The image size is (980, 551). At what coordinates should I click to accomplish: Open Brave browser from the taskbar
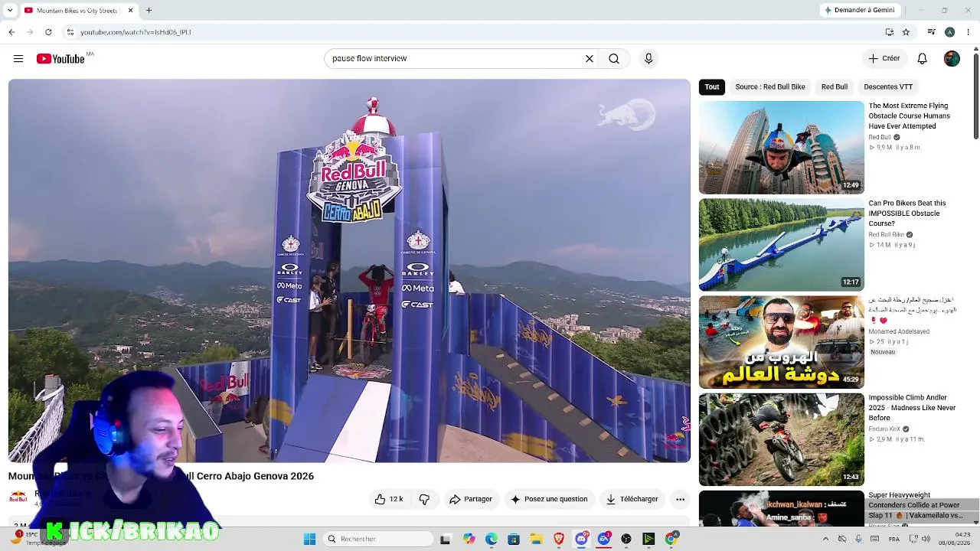(558, 539)
